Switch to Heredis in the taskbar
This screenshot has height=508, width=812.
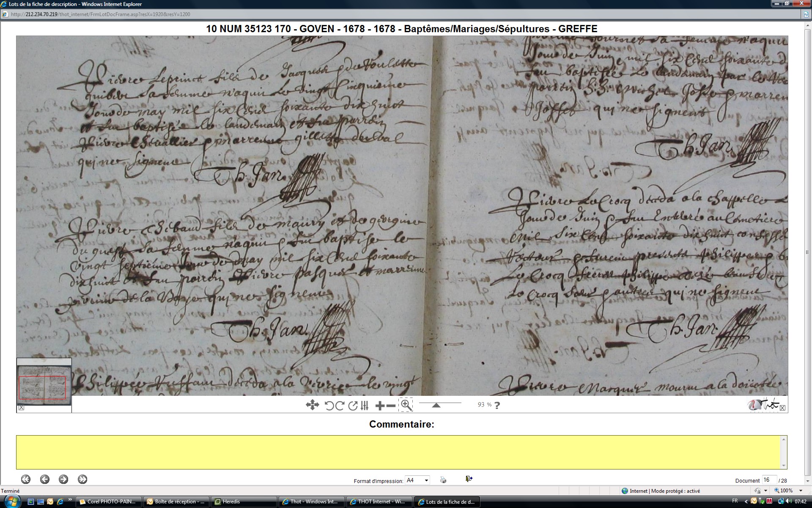point(243,502)
